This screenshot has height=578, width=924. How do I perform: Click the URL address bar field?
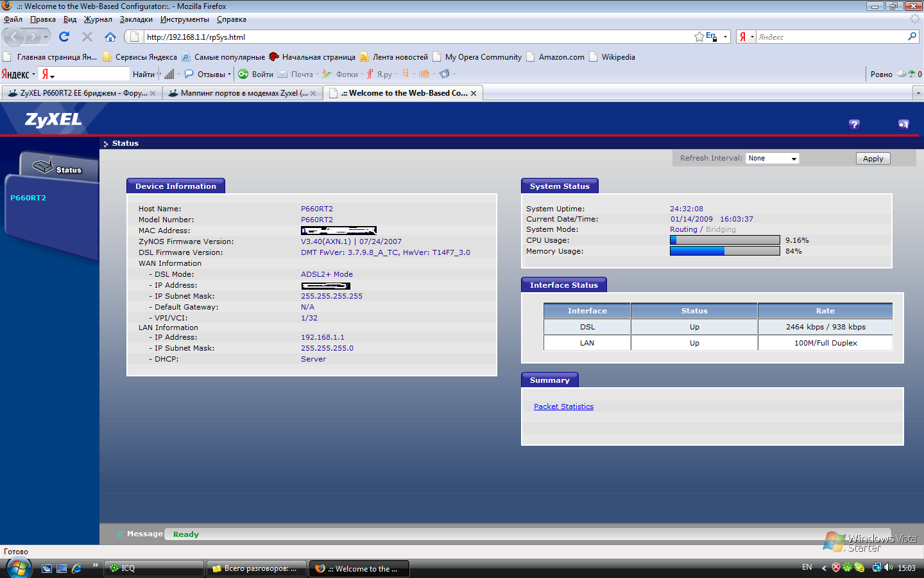418,37
